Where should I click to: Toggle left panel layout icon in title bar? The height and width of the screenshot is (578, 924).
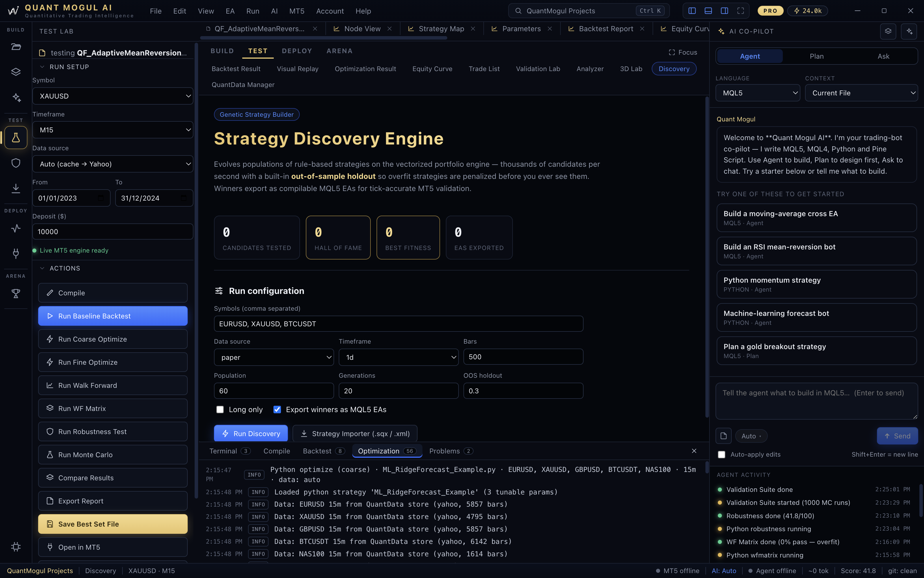click(692, 11)
